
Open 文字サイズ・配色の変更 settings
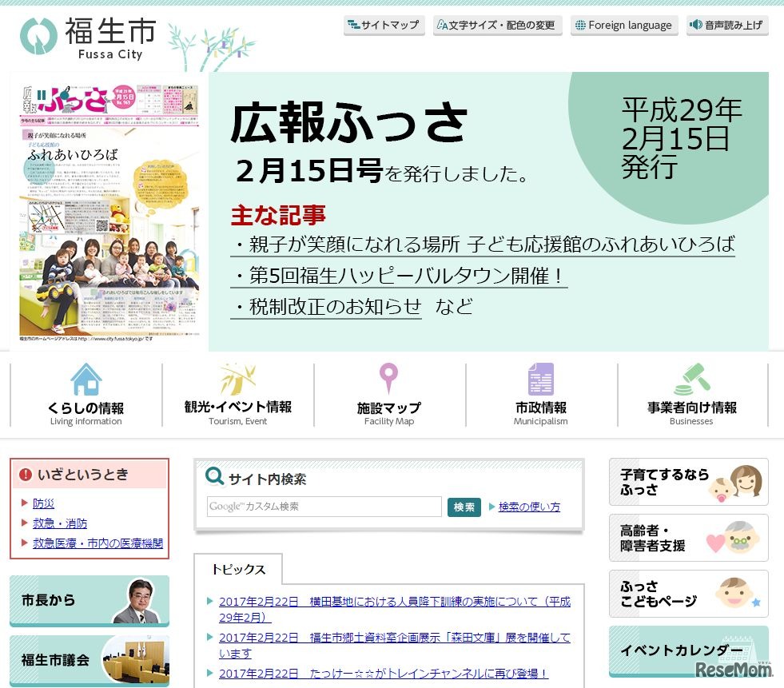pos(497,25)
